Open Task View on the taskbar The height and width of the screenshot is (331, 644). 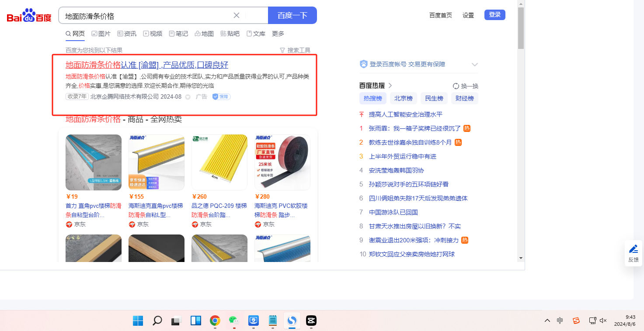pyautogui.click(x=176, y=321)
